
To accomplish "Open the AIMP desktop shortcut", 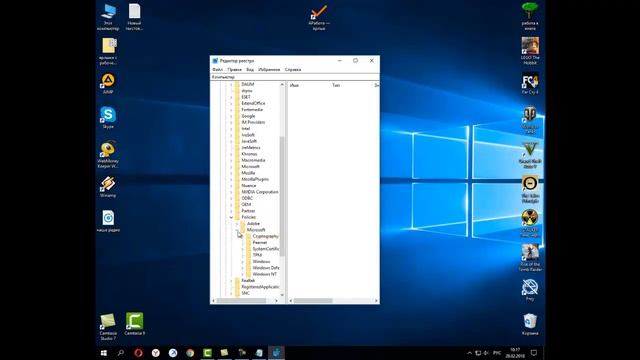I will pos(108,84).
